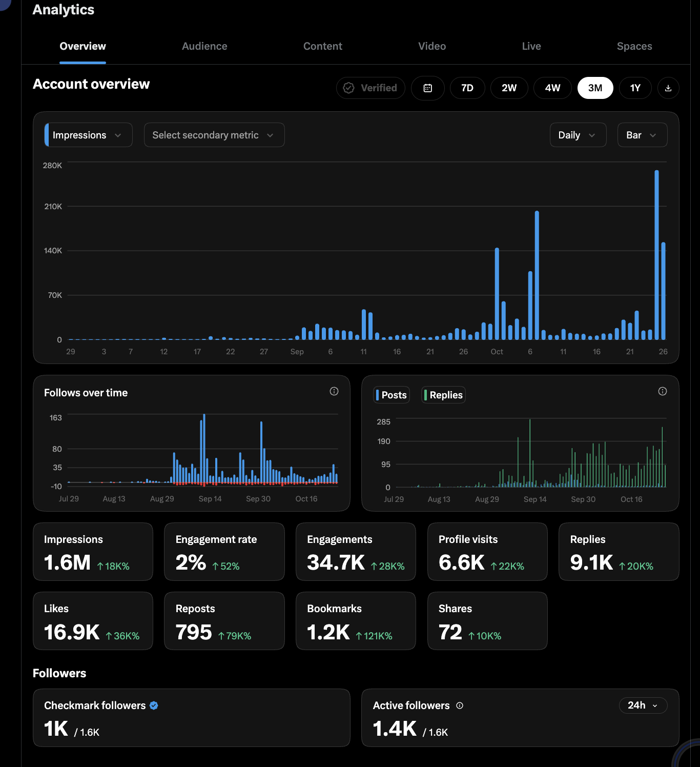Click the Followers section heading

(59, 673)
